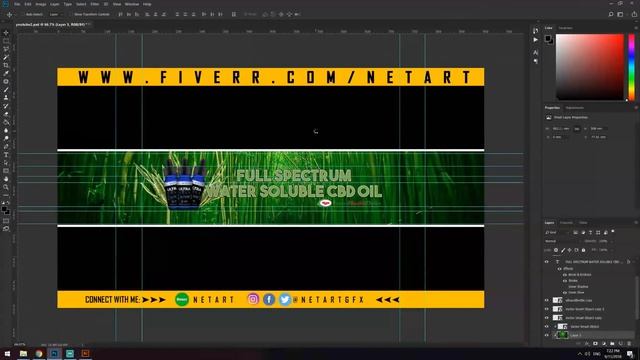The width and height of the screenshot is (640, 360).
Task: Pick a color in the Color panel field
Action: point(590,67)
